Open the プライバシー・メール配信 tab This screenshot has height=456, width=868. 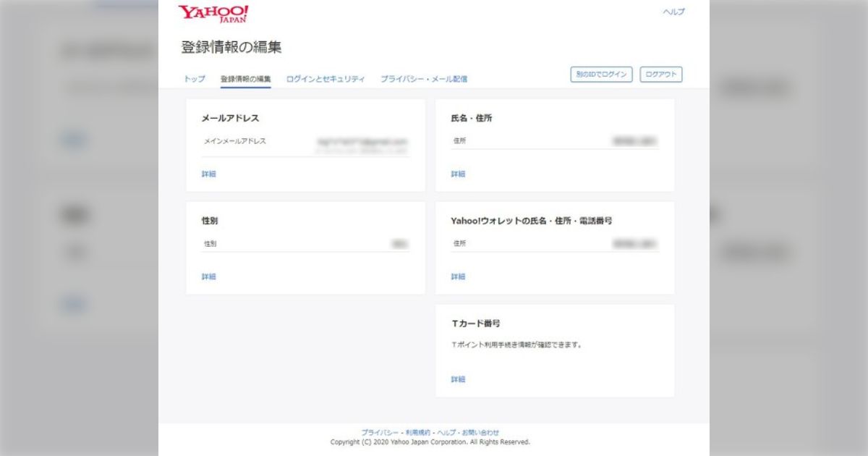pyautogui.click(x=424, y=77)
